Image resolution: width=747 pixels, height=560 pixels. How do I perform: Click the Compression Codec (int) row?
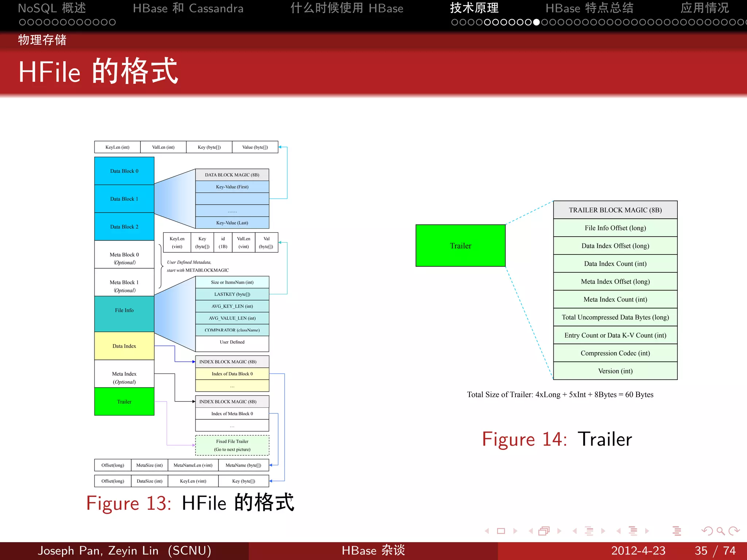(x=615, y=353)
